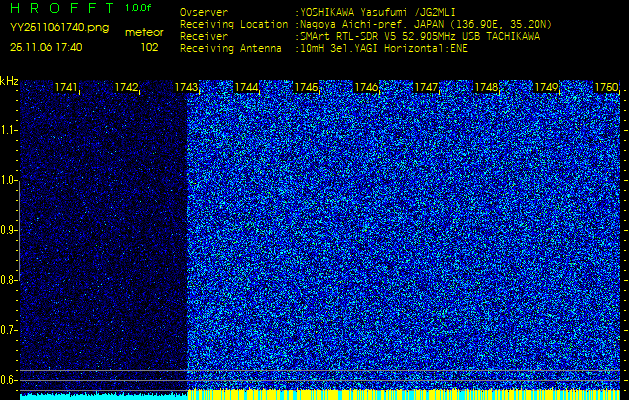Click the Receiving Antenna label
This screenshot has width=629, height=400.
231,49
